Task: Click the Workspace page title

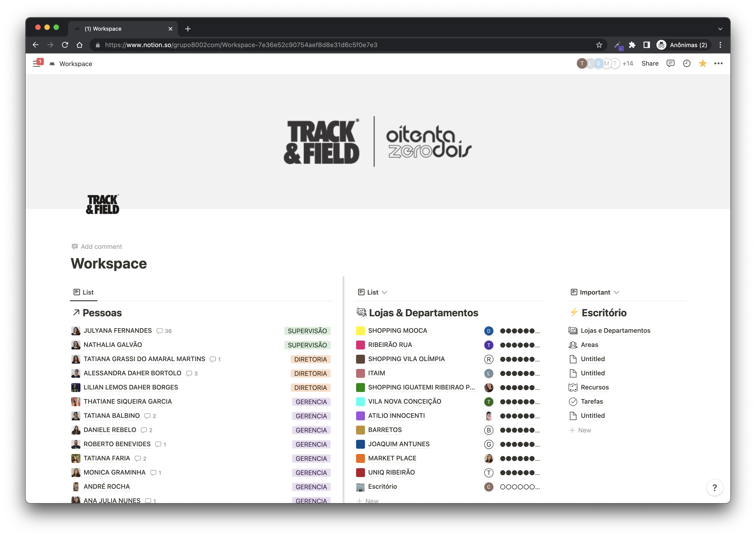Action: tap(109, 263)
